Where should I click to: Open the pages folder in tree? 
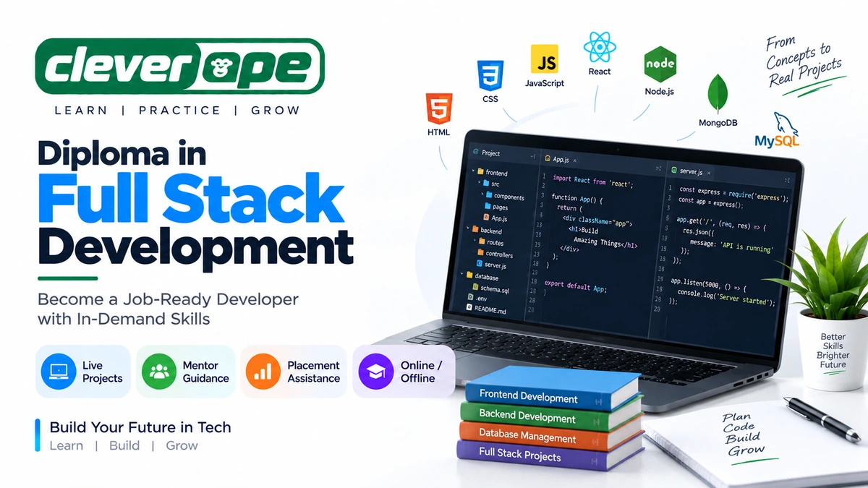pos(496,207)
